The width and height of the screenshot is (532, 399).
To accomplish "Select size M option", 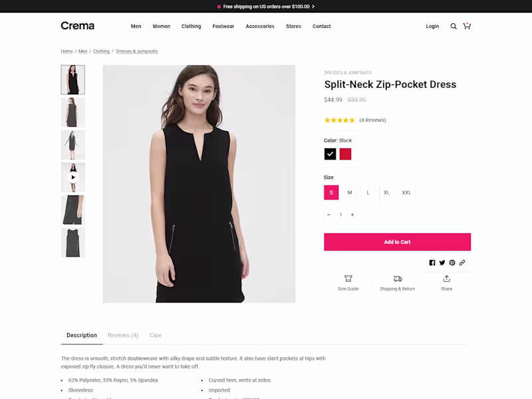I will pos(350,193).
